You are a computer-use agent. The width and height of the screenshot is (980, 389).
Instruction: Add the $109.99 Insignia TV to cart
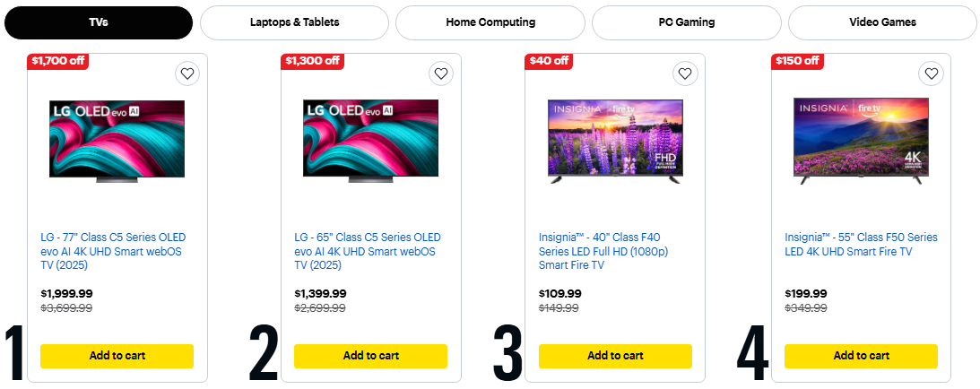(x=615, y=356)
